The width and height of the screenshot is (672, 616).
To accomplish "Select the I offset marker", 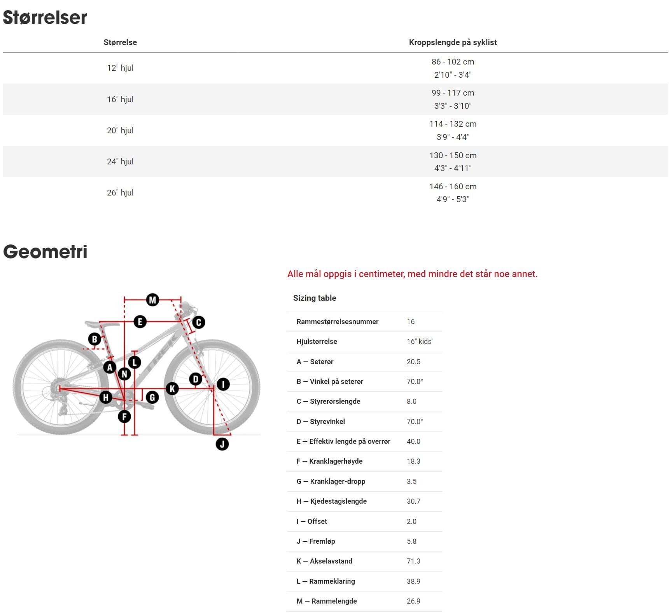I will [x=223, y=384].
